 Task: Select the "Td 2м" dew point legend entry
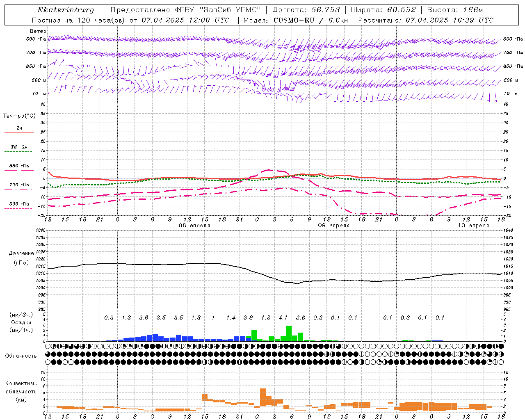(x=19, y=147)
